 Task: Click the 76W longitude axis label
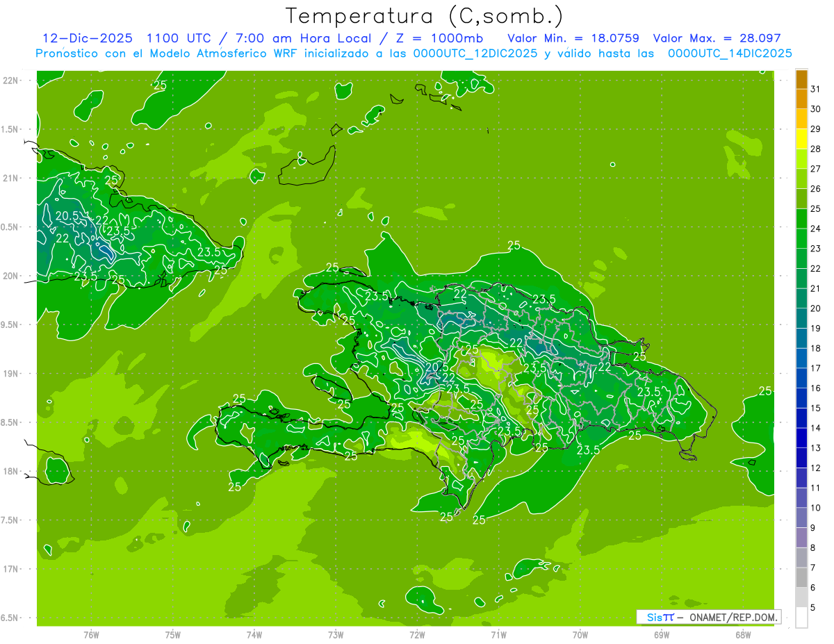coord(91,634)
